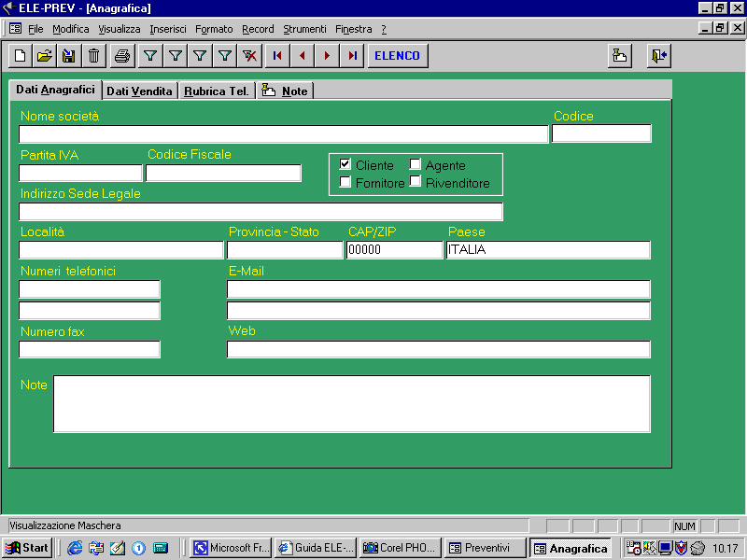Image resolution: width=747 pixels, height=560 pixels.
Task: Click the new record icon
Action: pos(21,56)
